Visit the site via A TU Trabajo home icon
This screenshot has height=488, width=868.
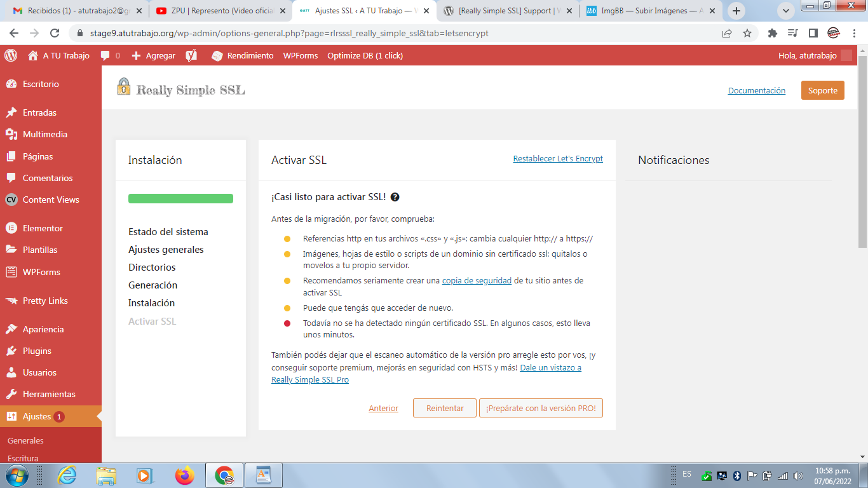[x=58, y=55]
